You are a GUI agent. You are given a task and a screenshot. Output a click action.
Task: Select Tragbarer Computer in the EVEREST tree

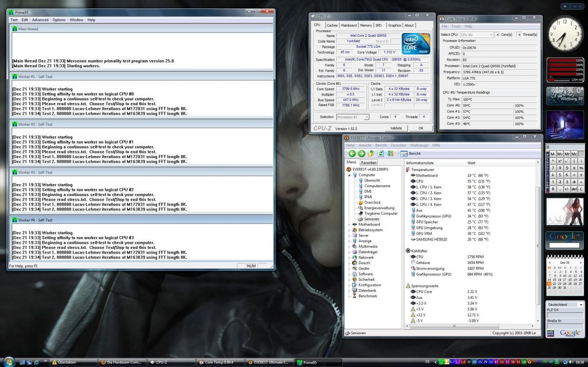coord(378,214)
